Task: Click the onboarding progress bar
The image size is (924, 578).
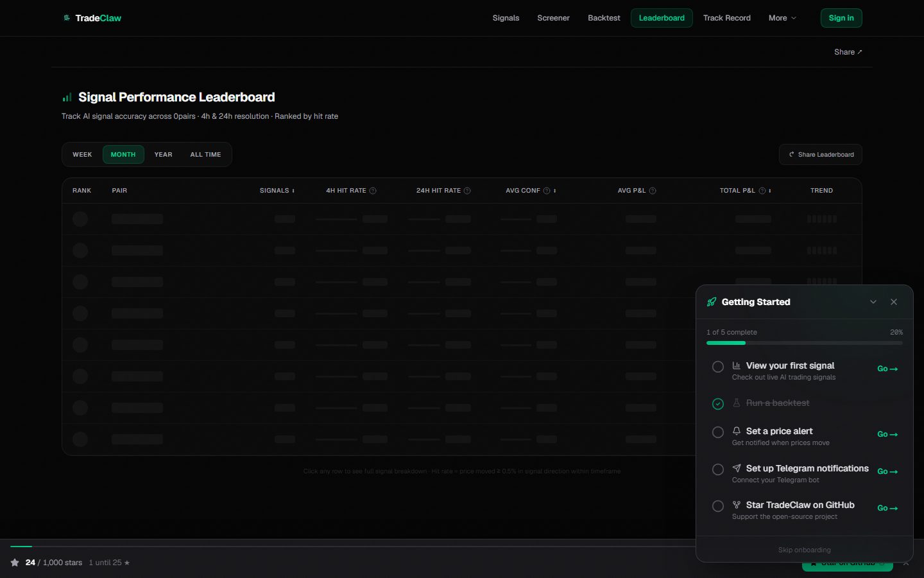Action: pos(804,343)
